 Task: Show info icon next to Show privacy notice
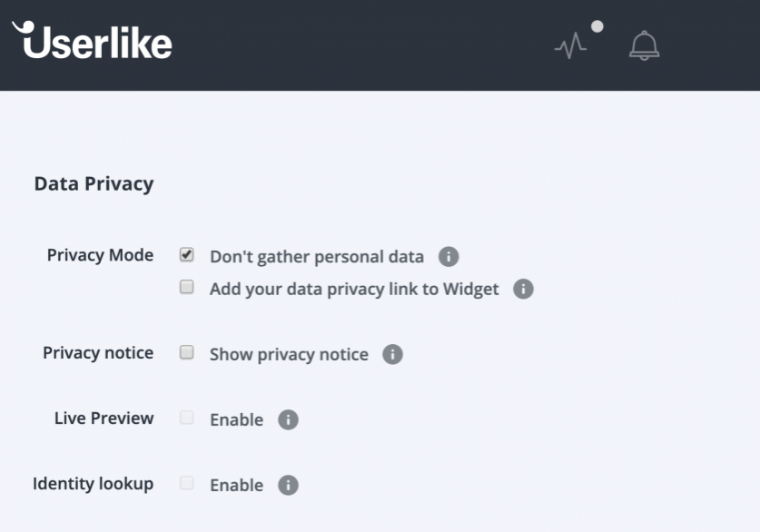392,354
